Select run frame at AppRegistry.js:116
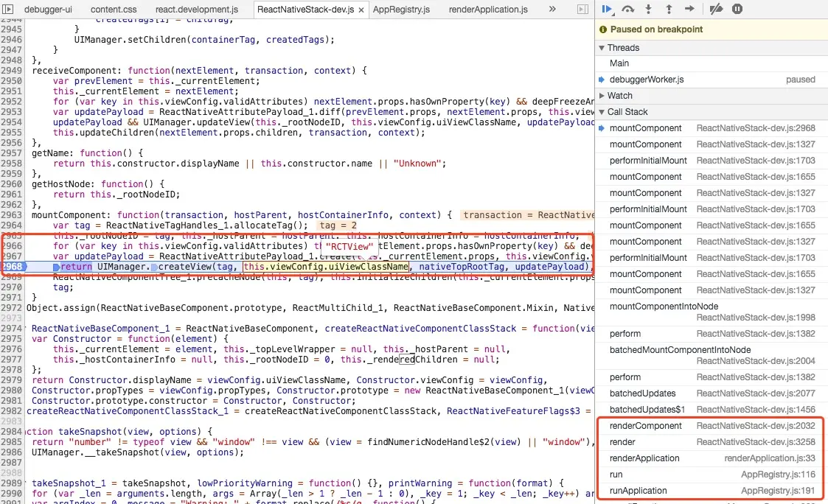 click(x=712, y=475)
